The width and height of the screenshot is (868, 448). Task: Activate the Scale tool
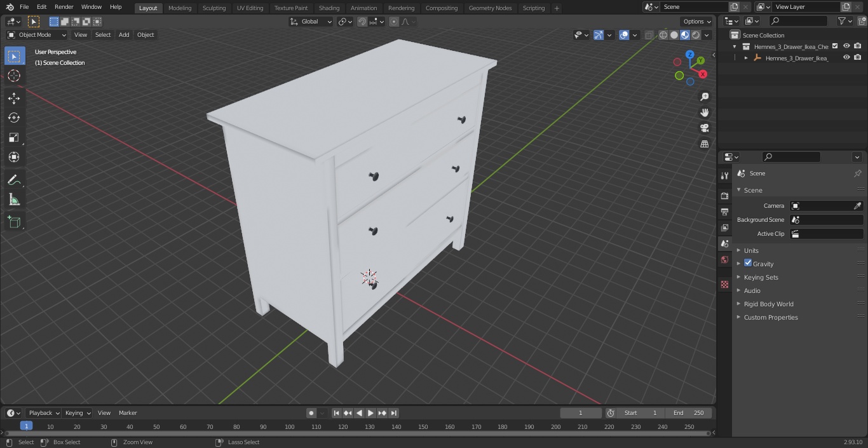pyautogui.click(x=14, y=137)
